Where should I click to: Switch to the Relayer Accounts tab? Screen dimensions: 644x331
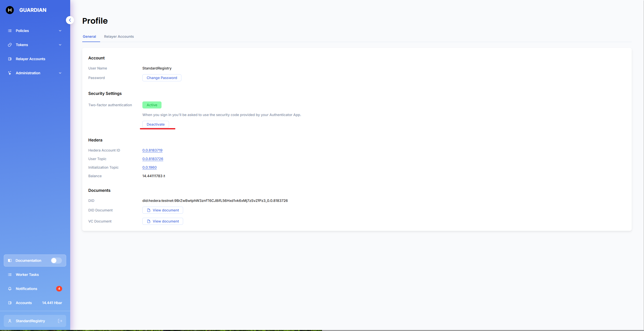[x=119, y=36]
